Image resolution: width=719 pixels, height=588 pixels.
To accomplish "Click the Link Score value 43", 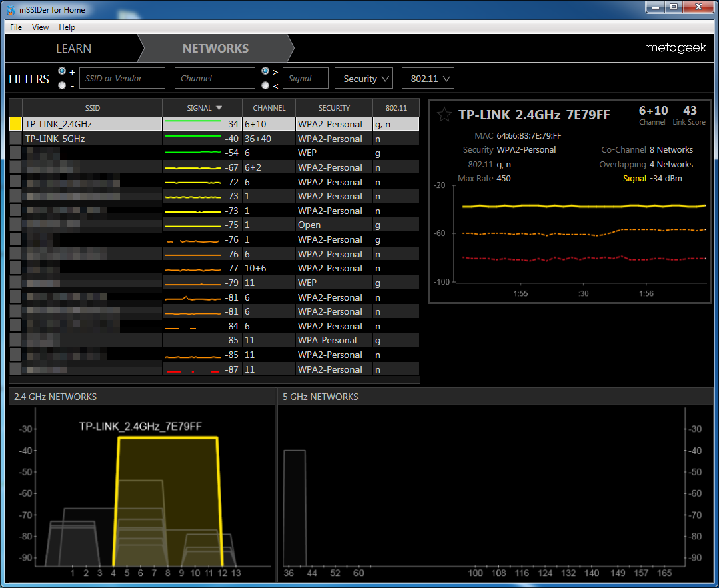I will (690, 111).
